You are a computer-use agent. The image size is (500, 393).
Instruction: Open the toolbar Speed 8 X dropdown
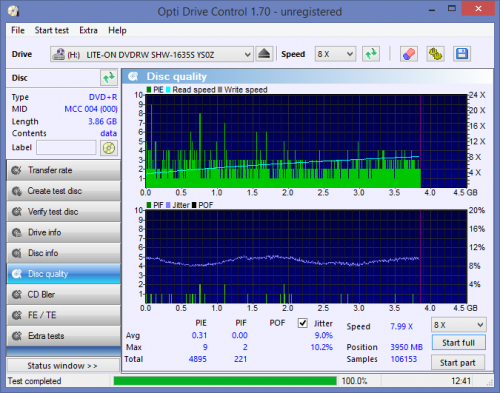click(x=335, y=54)
